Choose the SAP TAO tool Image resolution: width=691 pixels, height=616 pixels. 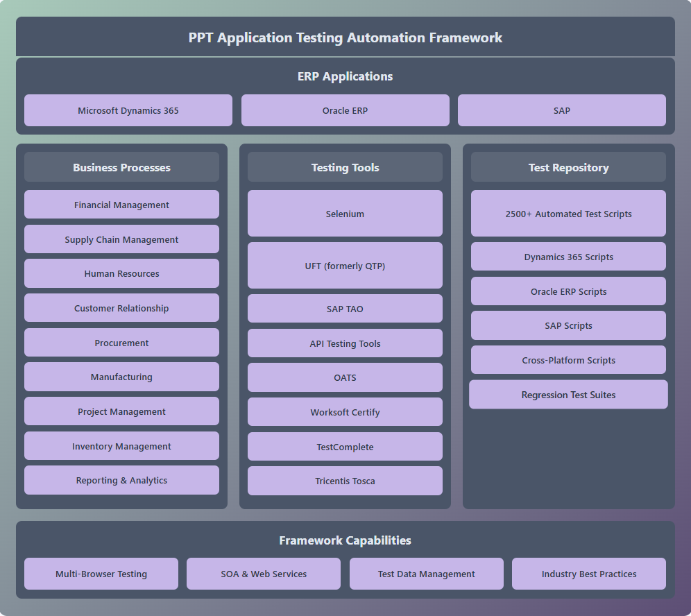point(345,309)
